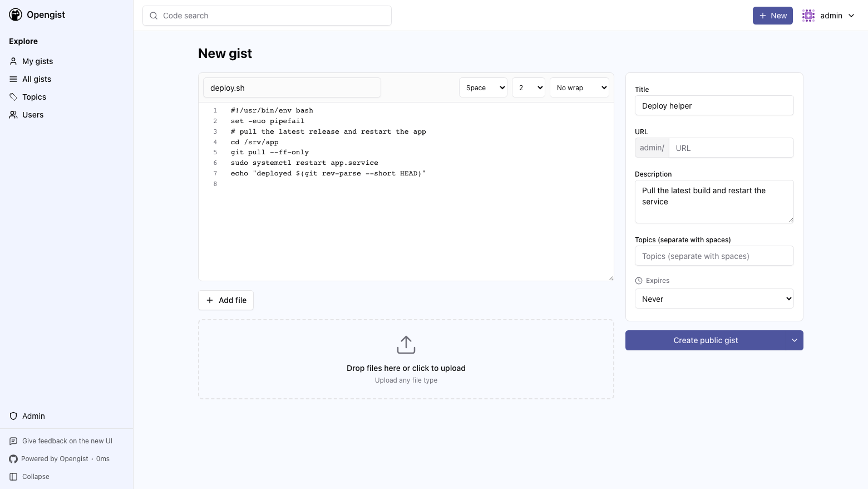The height and width of the screenshot is (489, 868).
Task: Click the line 'sudo systemctl restart app.service'
Action: tap(304, 163)
